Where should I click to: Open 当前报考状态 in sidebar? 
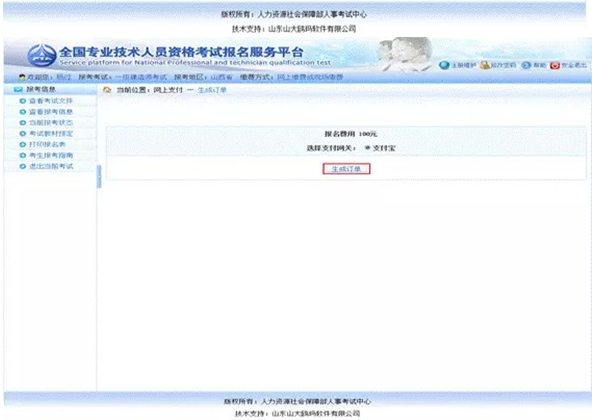tap(51, 123)
